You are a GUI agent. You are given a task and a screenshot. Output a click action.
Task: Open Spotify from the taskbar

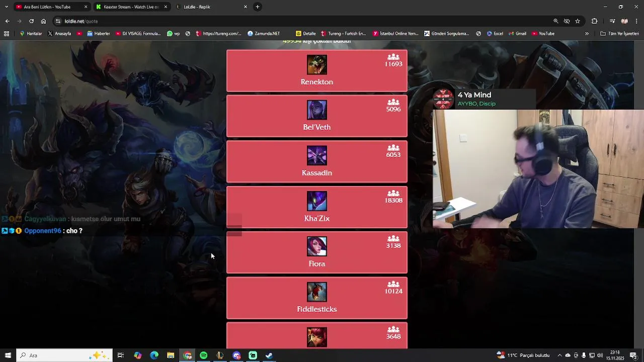204,355
